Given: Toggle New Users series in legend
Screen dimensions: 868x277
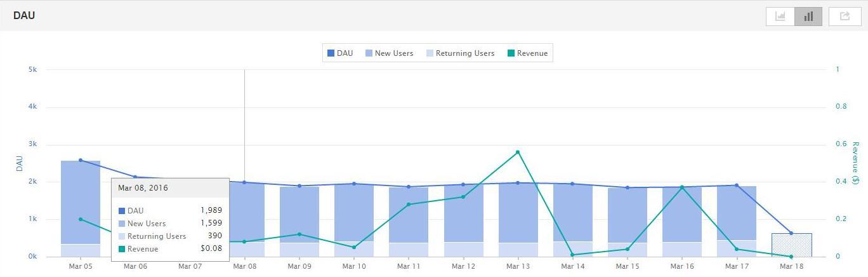Looking at the screenshot, I should pyautogui.click(x=389, y=53).
